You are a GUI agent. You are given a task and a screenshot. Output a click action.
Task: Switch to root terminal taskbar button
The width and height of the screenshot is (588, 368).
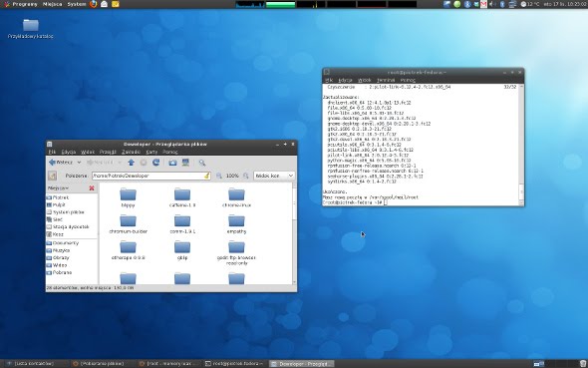pyautogui.click(x=234, y=363)
